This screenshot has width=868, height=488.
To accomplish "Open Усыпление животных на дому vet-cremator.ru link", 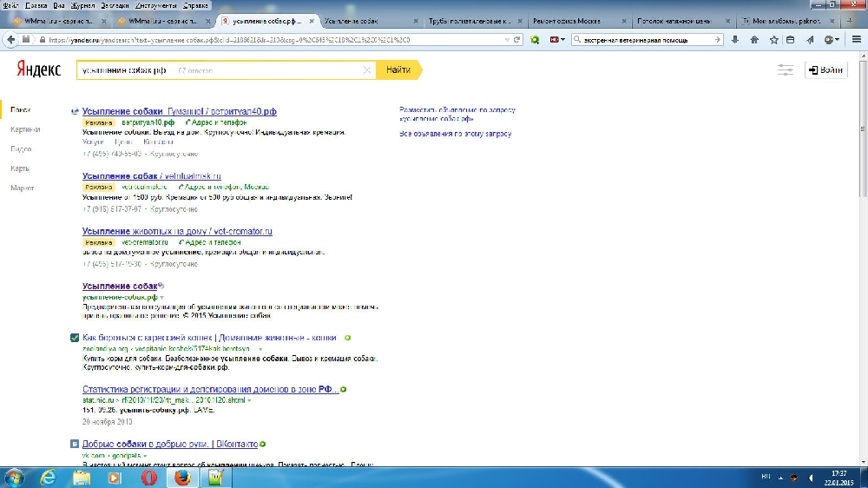I will coord(177,232).
